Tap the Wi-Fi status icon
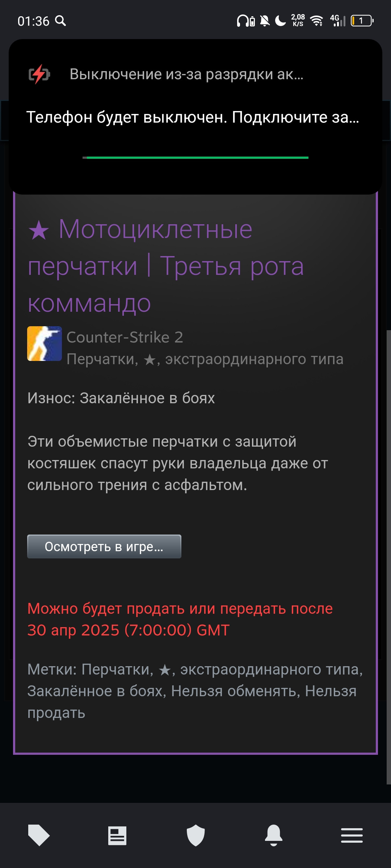 coord(317,21)
